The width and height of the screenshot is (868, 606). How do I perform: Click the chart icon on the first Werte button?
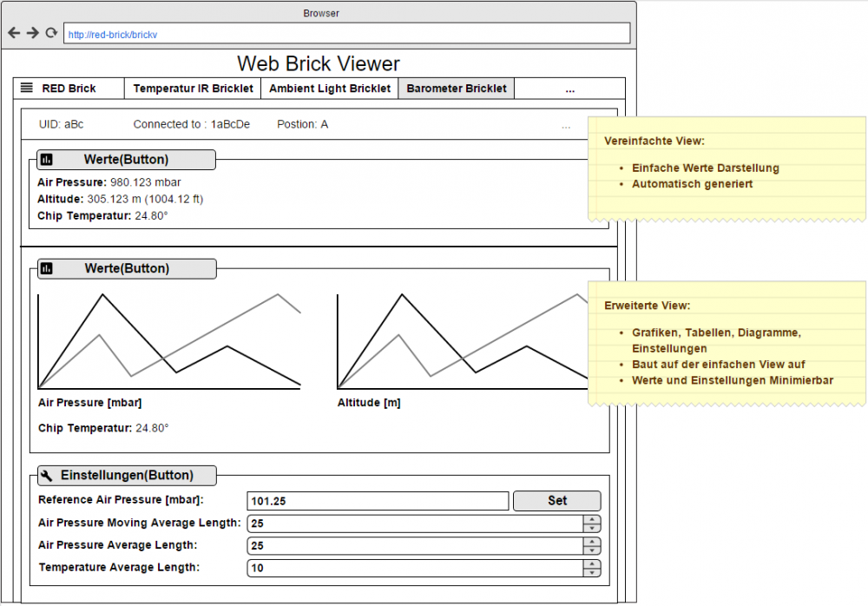(49, 160)
